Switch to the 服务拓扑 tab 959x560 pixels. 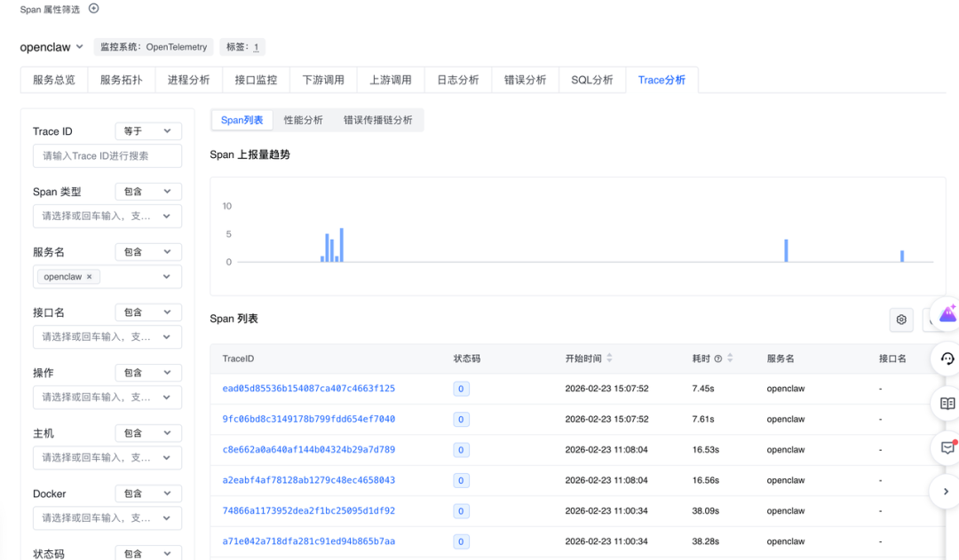coord(121,80)
